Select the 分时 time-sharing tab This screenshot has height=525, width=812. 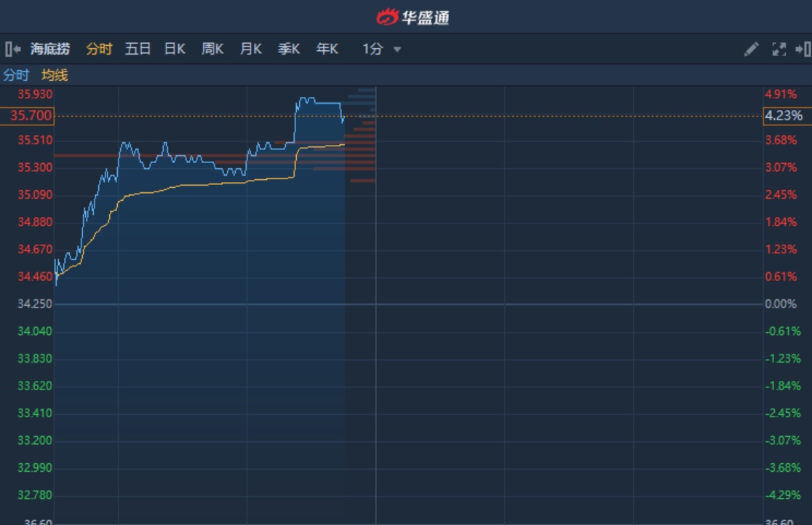(99, 50)
